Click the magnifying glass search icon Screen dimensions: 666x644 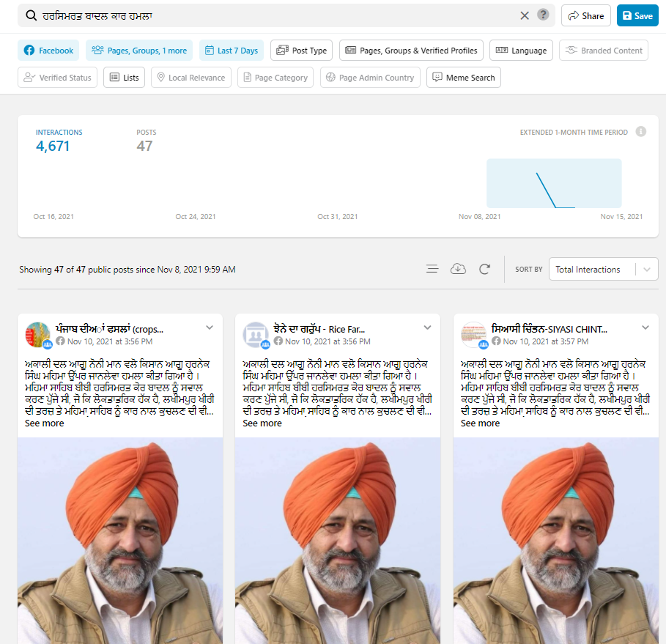point(31,15)
